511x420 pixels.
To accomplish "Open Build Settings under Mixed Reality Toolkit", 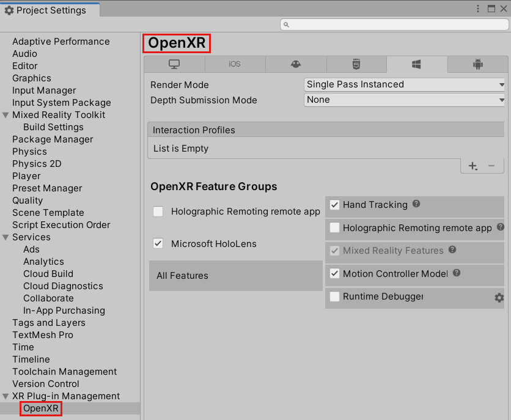I will (53, 127).
